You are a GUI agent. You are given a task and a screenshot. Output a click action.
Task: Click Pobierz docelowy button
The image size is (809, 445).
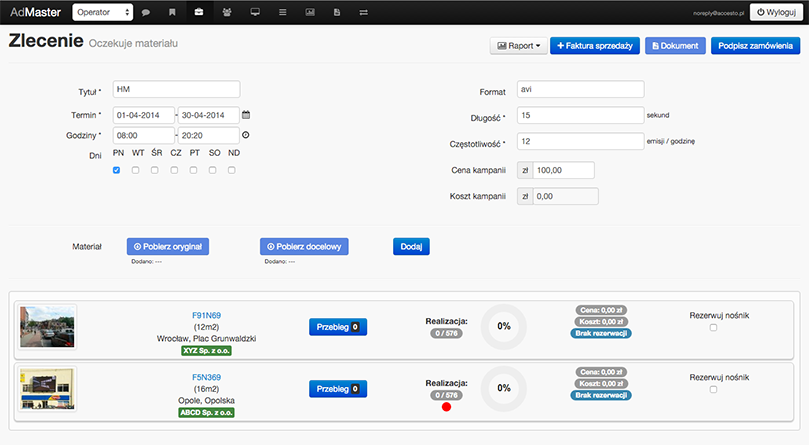[x=304, y=246]
